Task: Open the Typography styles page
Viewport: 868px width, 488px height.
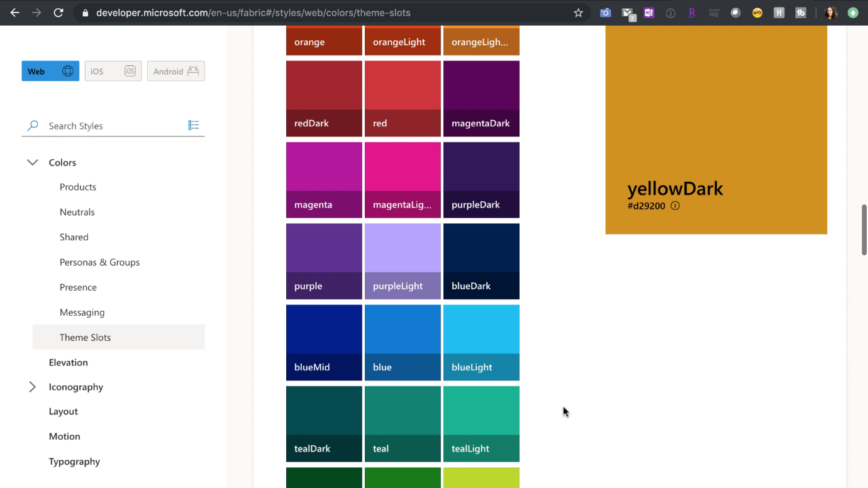Action: (75, 462)
